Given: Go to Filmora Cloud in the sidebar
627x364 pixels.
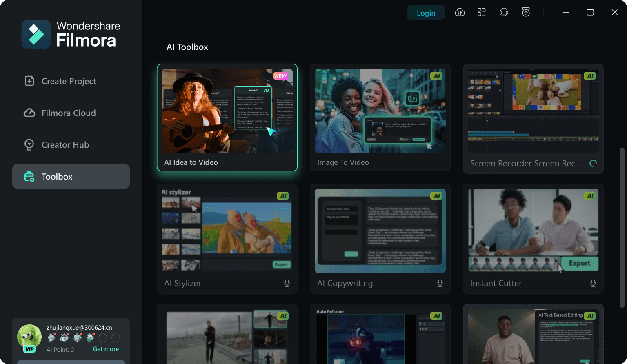Looking at the screenshot, I should 71,113.
